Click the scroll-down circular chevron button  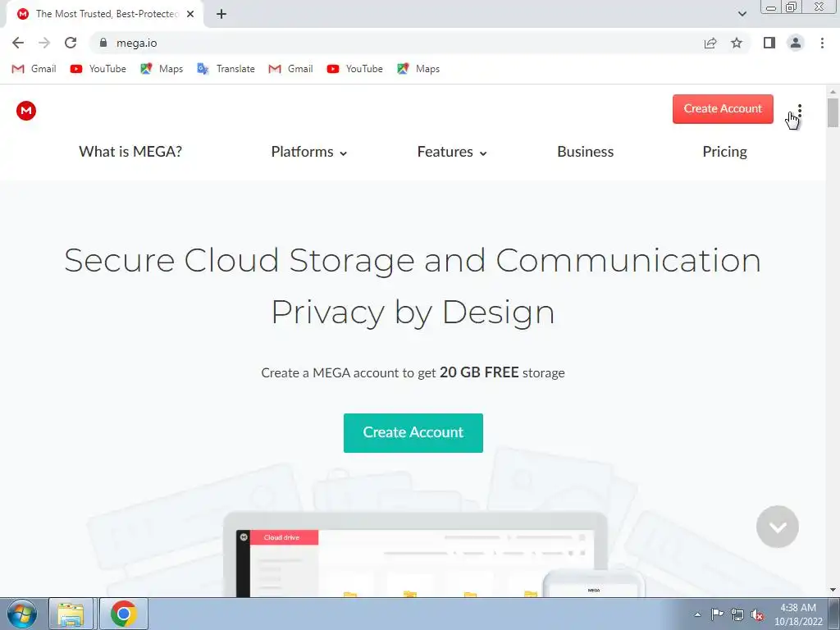coord(778,527)
